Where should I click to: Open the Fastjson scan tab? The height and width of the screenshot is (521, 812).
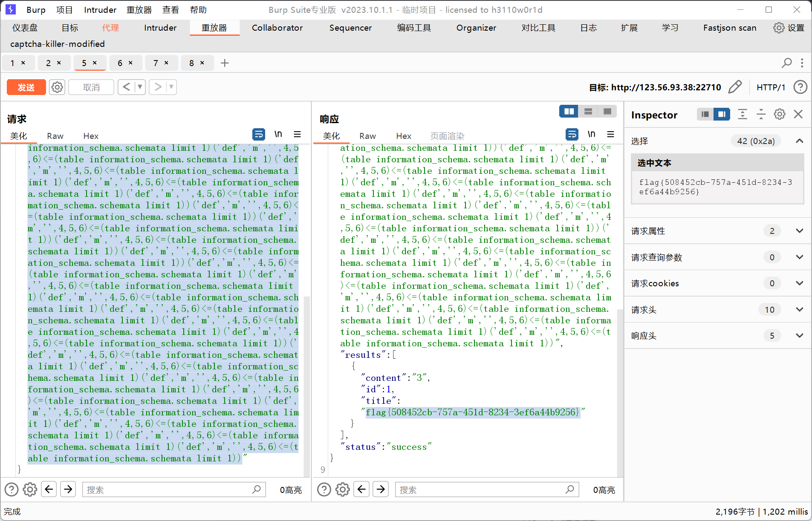coord(730,28)
